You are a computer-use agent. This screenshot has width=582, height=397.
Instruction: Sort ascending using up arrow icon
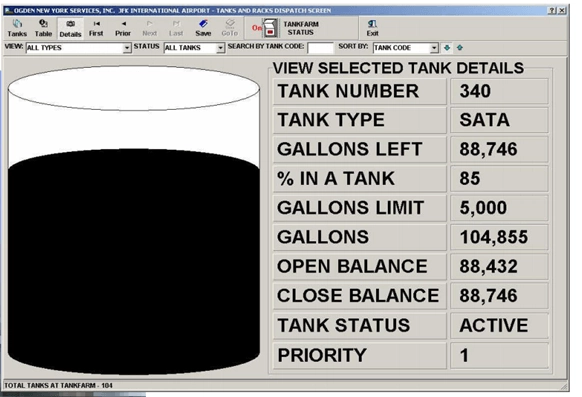(x=460, y=47)
